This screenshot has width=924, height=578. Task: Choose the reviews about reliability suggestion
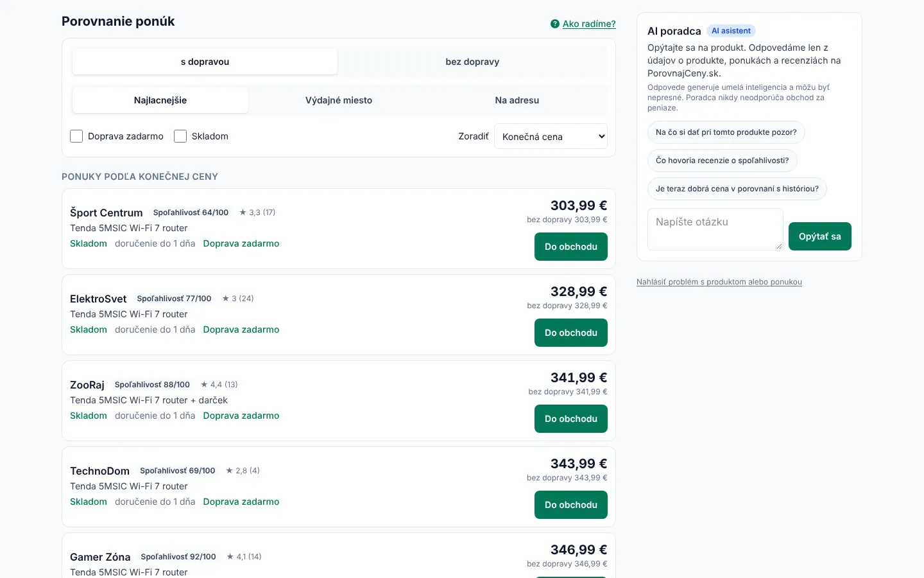click(723, 161)
